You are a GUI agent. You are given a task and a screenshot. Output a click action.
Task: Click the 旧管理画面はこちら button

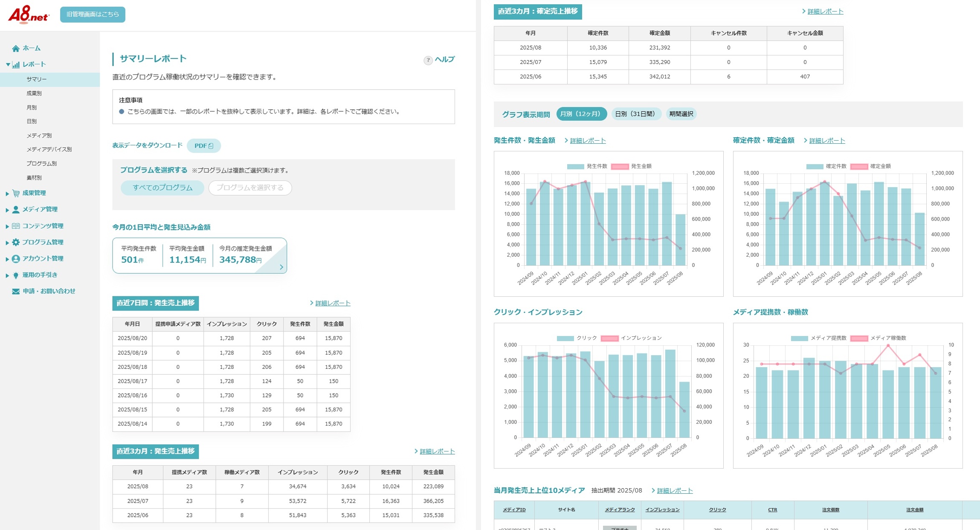[x=93, y=14]
